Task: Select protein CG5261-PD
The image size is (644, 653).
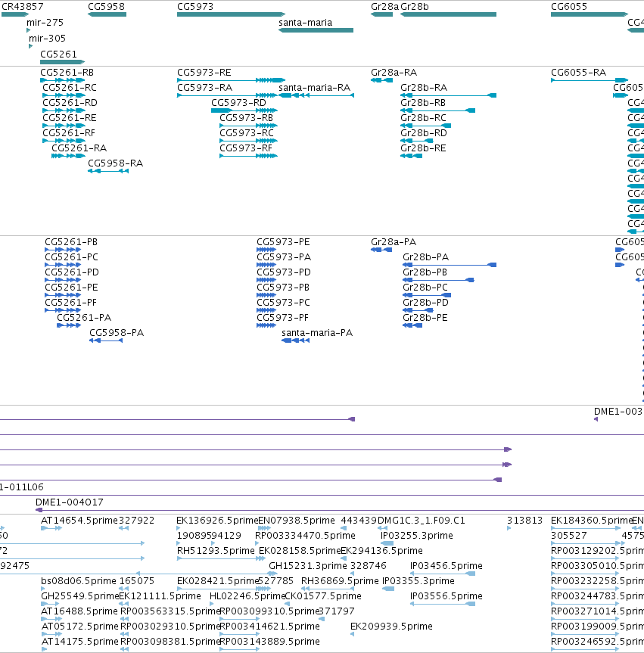Action: pyautogui.click(x=72, y=272)
